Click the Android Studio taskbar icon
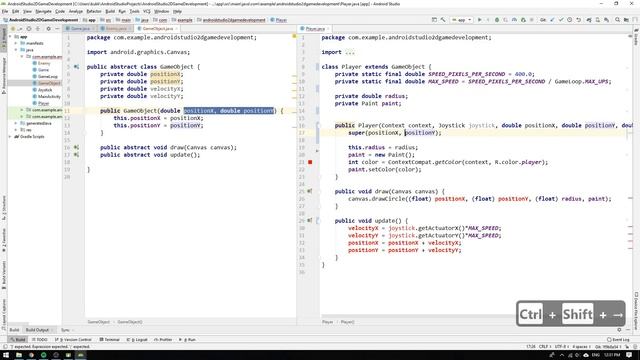Image resolution: width=640 pixels, height=360 pixels. coord(81,355)
